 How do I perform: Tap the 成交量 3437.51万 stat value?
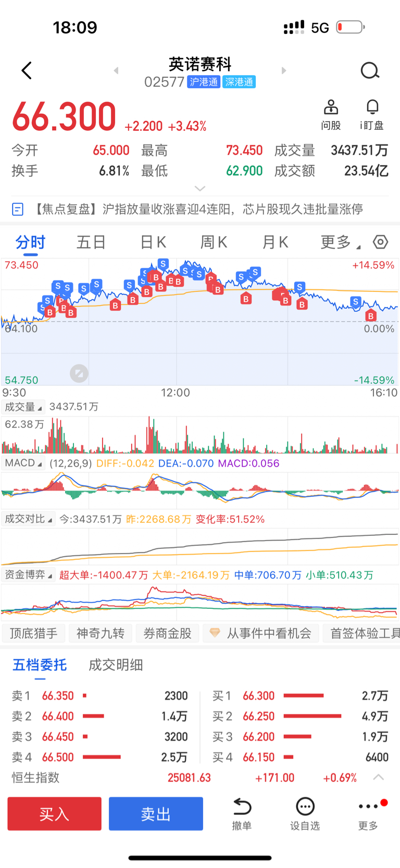359,151
